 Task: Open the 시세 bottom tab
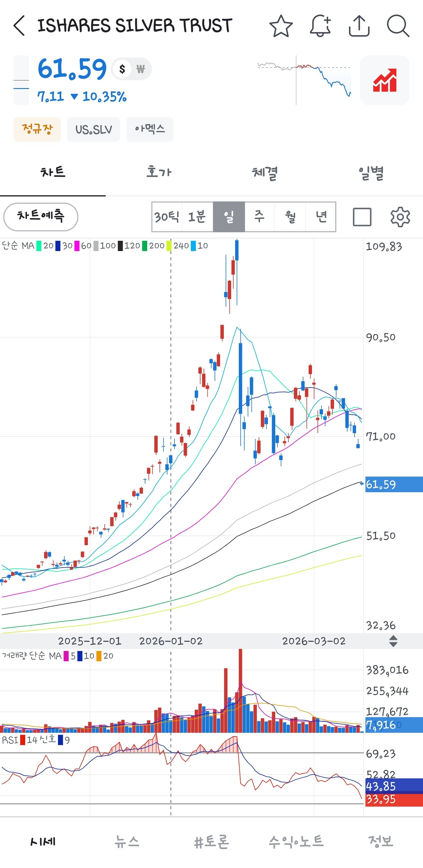[43, 841]
